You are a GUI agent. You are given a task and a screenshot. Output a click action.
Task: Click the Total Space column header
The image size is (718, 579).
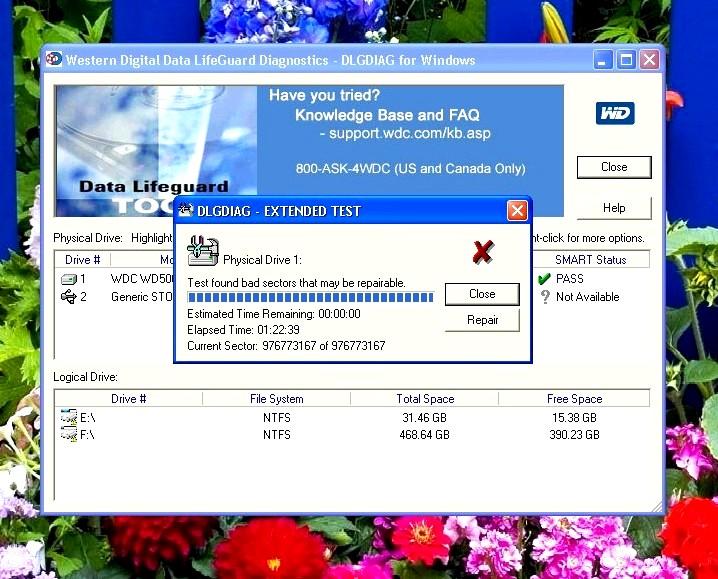(425, 399)
